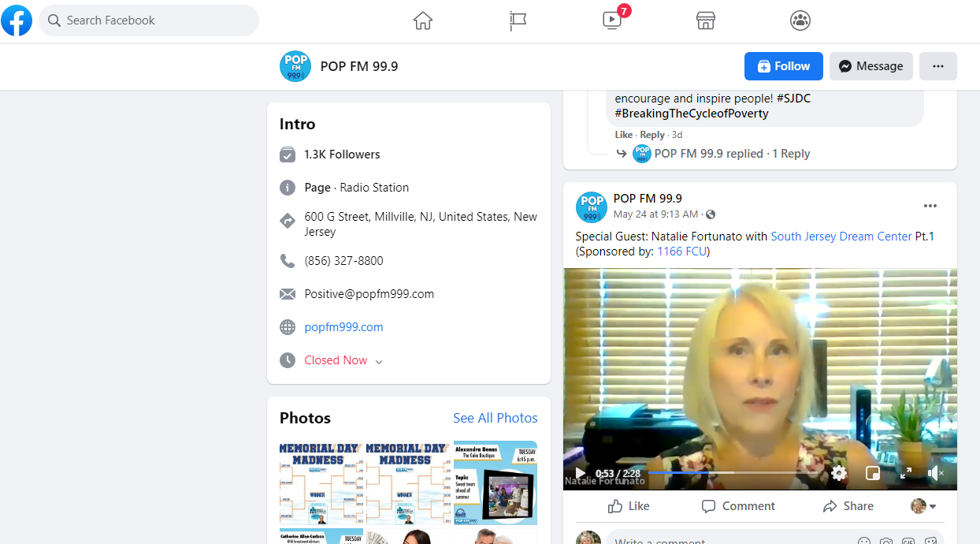Expand the video to fullscreen

pyautogui.click(x=906, y=473)
